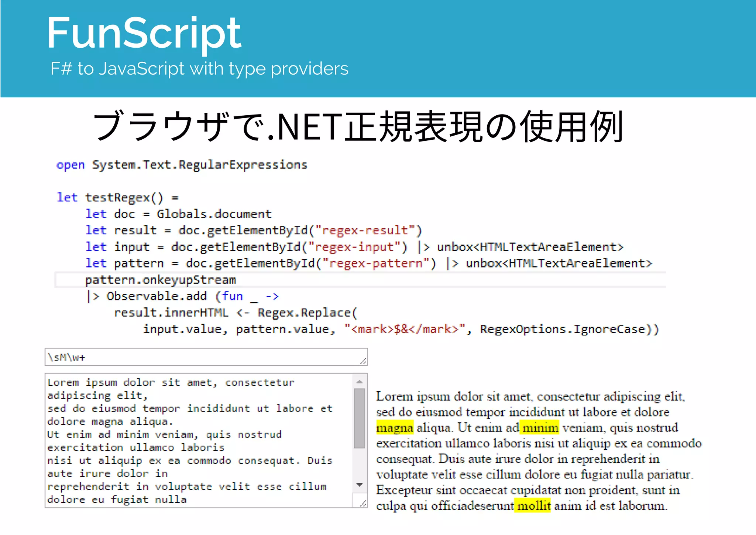Screen dimensions: 756x535
Task: Click the string "<mark>$&</mark>" in the code
Action: click(x=404, y=329)
